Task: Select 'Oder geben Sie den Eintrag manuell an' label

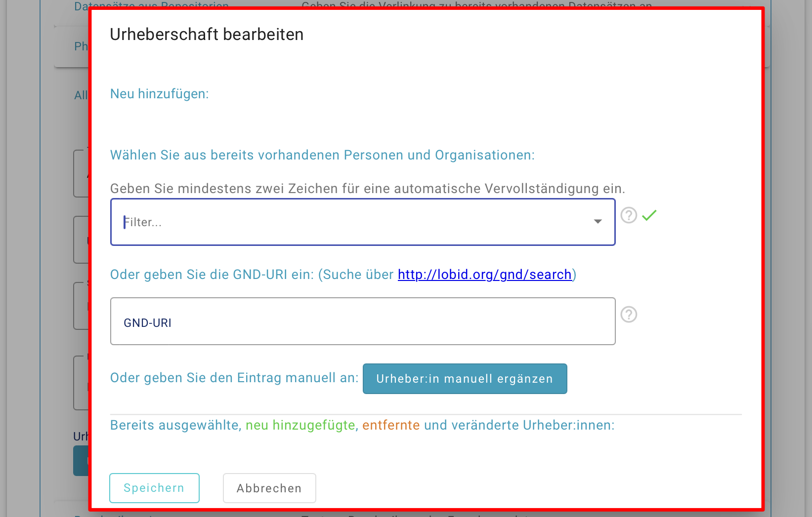Action: (x=234, y=378)
